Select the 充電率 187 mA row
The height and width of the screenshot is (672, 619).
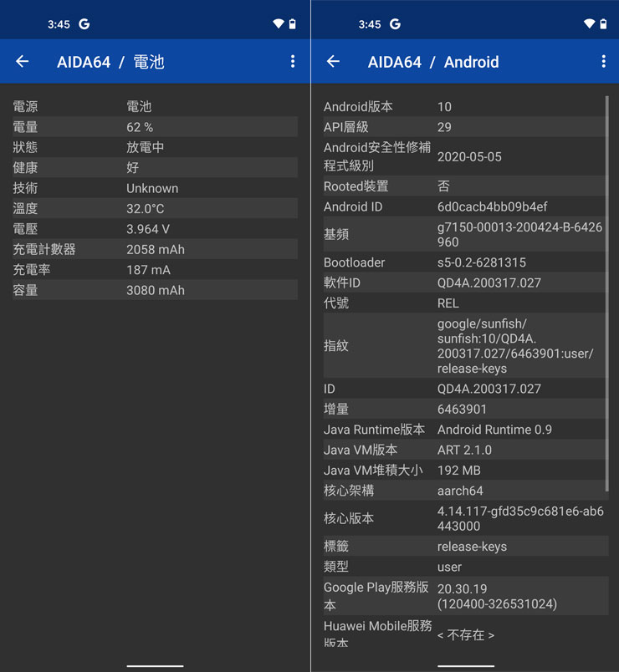click(x=155, y=270)
